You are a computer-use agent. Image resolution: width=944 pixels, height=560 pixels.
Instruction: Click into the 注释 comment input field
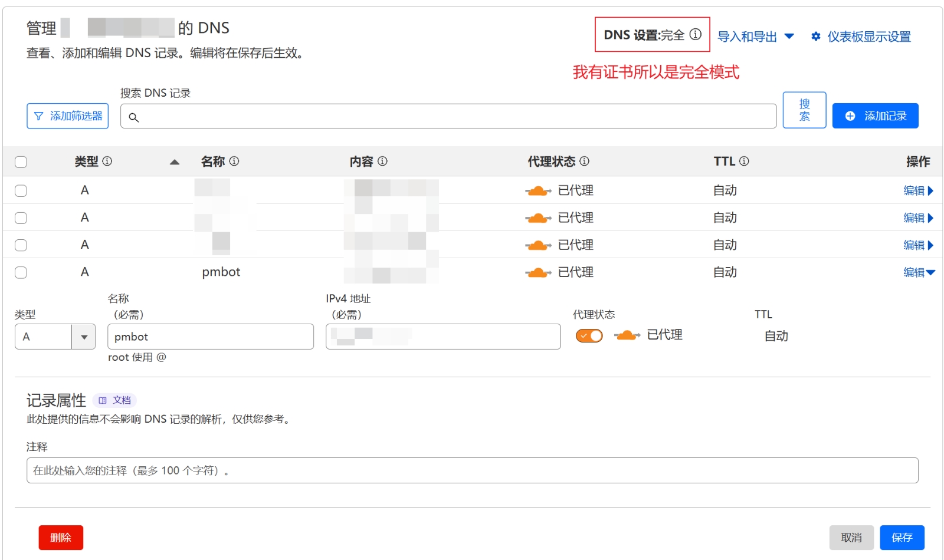pos(472,470)
